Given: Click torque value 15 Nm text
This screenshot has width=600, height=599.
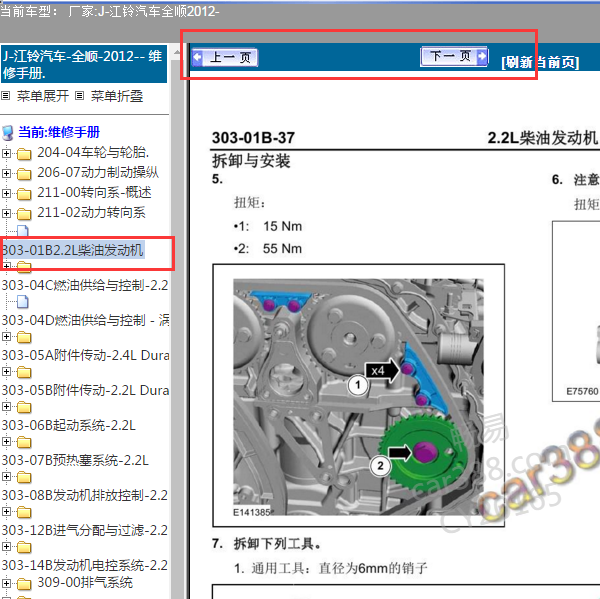Looking at the screenshot, I should 282,226.
